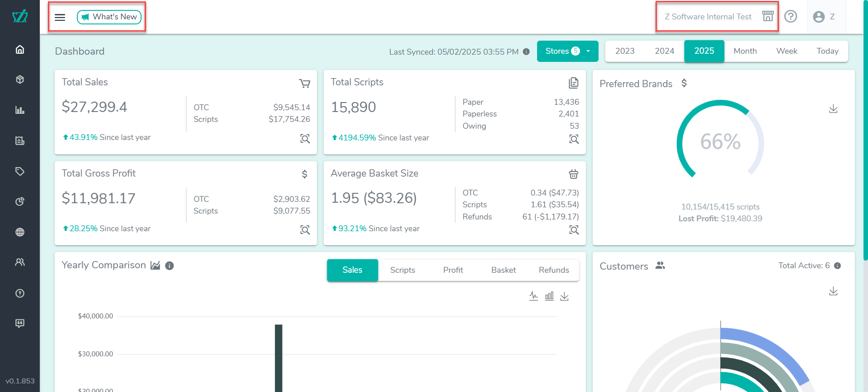
Task: Switch to Week view
Action: [787, 51]
